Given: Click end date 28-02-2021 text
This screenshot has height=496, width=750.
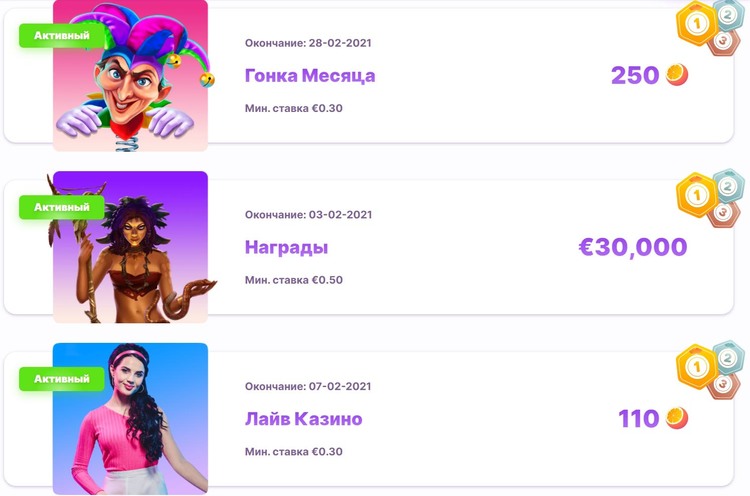Looking at the screenshot, I should [x=308, y=43].
